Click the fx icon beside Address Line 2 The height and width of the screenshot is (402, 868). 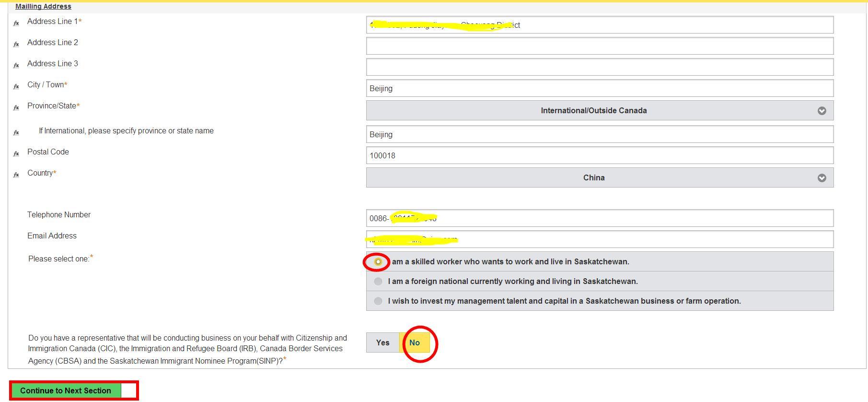tap(16, 44)
